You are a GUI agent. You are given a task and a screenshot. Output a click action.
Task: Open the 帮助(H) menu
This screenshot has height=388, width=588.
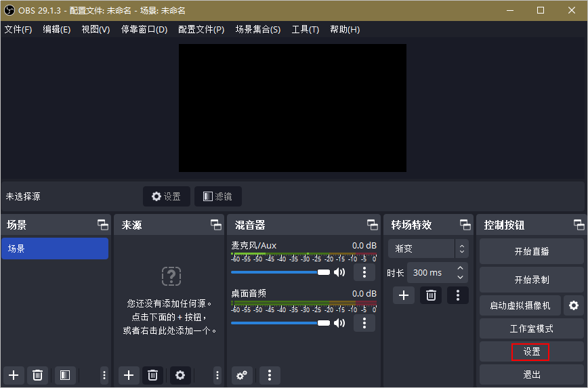tap(345, 29)
